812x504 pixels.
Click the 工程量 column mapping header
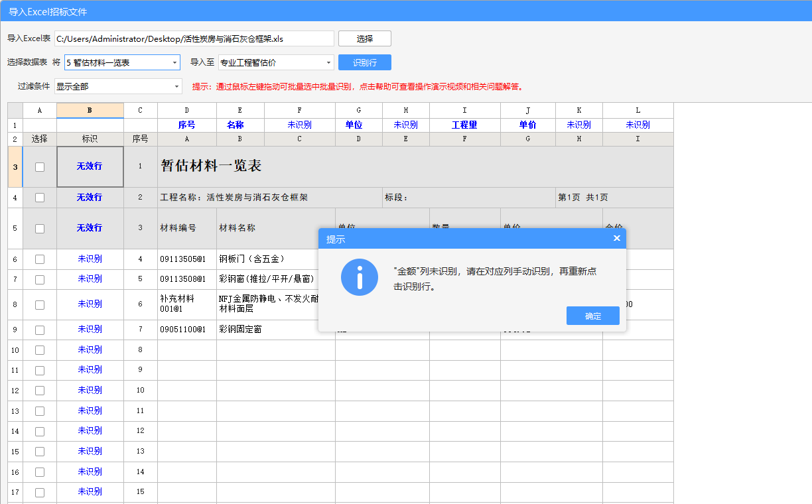[464, 125]
